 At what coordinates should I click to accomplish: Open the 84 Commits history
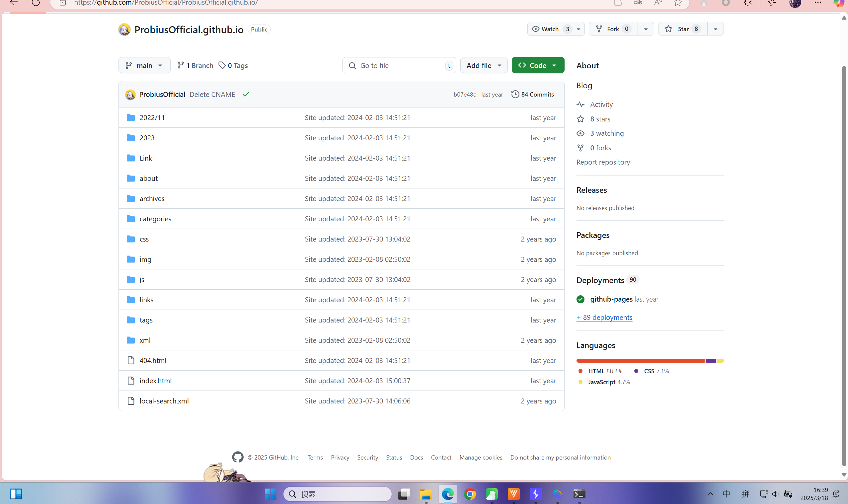click(532, 95)
